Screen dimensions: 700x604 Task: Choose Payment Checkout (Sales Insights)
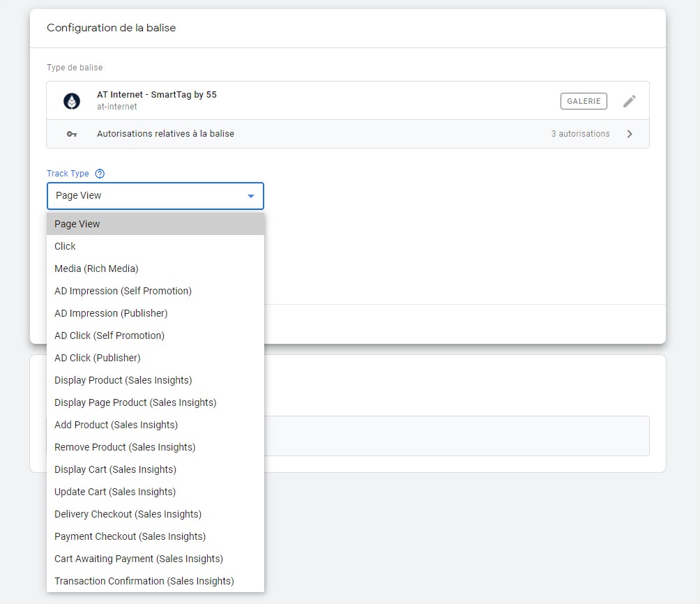[x=130, y=536]
